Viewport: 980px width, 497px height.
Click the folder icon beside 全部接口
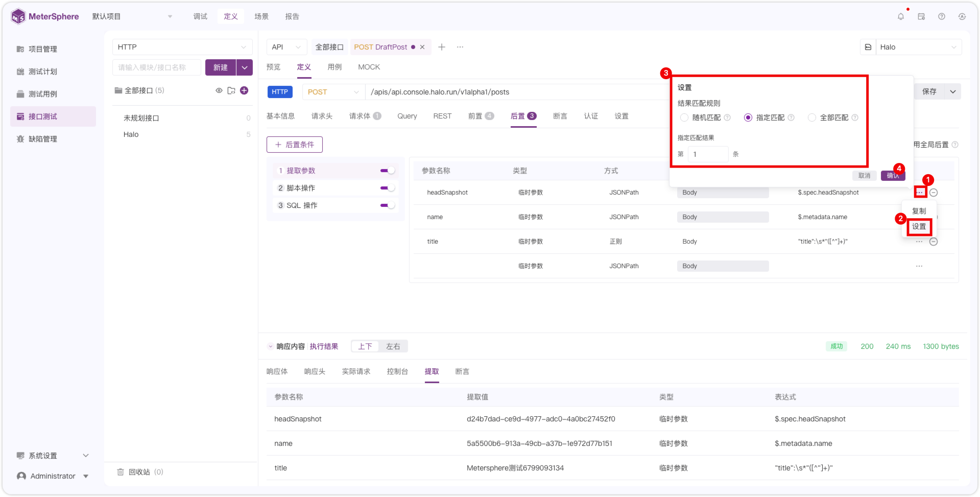click(231, 90)
